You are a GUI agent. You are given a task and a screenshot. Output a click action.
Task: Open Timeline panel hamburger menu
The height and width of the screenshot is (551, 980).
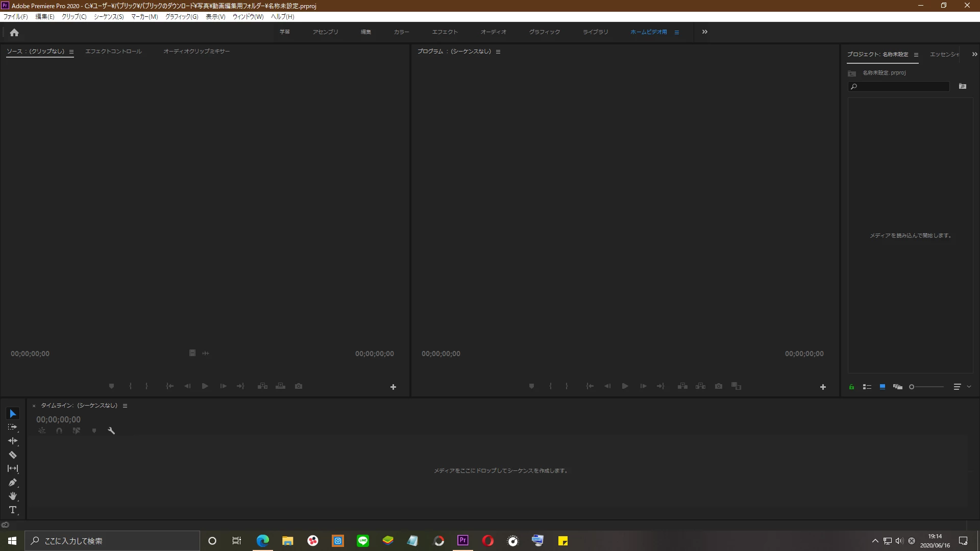(x=125, y=406)
